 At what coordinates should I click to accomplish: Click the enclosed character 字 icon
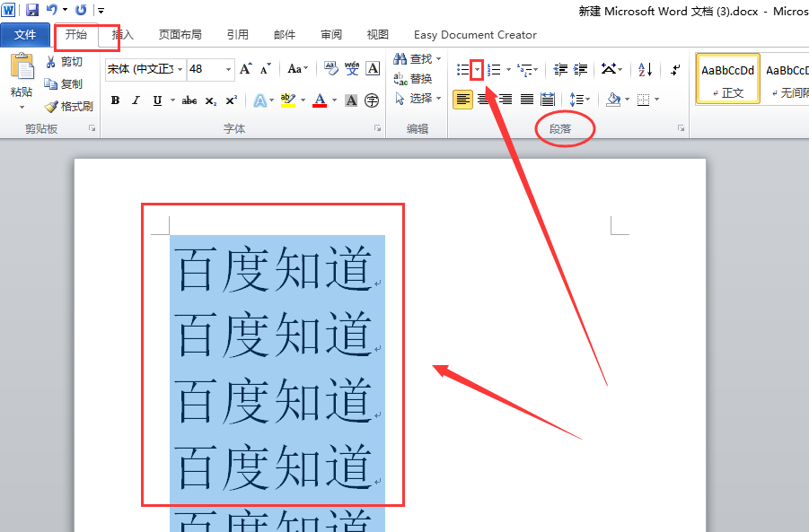(372, 100)
